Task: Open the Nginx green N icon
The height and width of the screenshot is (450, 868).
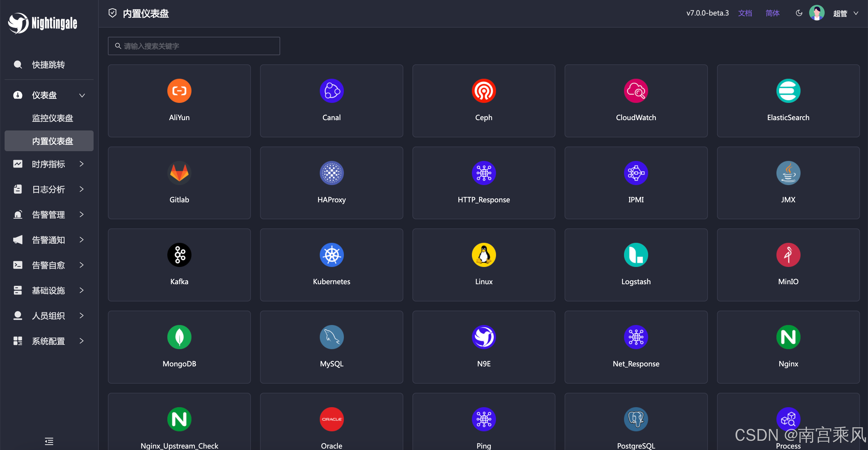Action: (788, 337)
